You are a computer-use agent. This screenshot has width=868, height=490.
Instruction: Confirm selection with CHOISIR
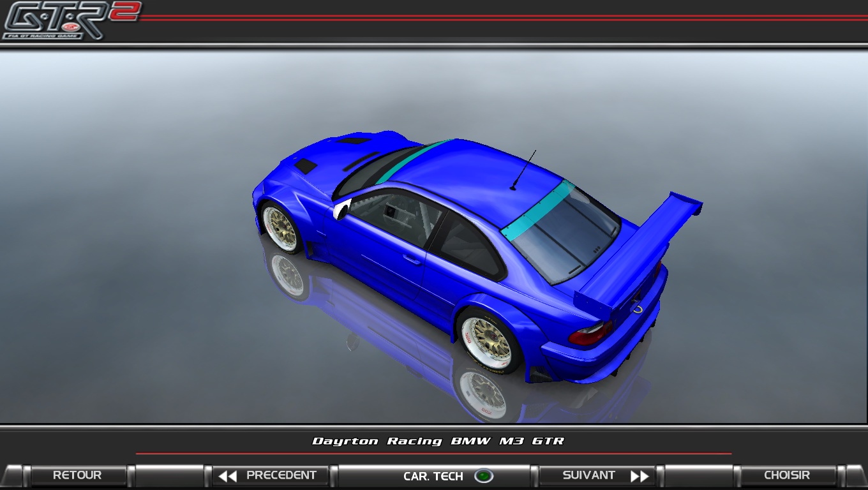787,475
